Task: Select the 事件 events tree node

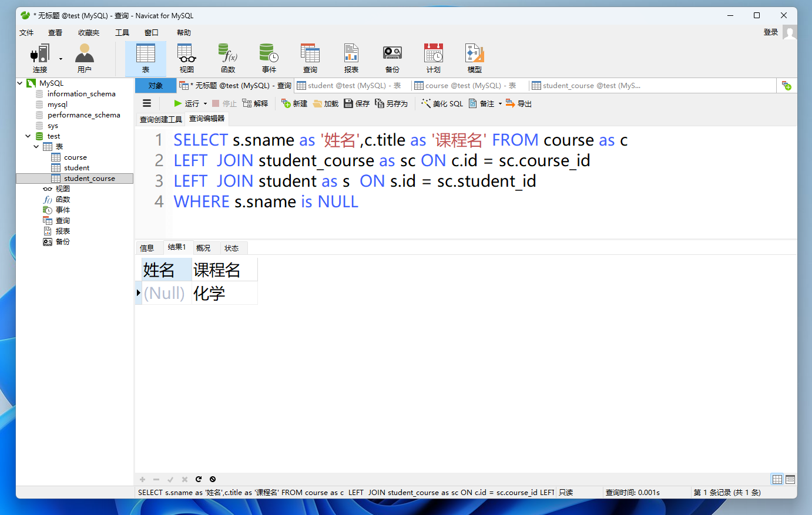Action: (62, 210)
